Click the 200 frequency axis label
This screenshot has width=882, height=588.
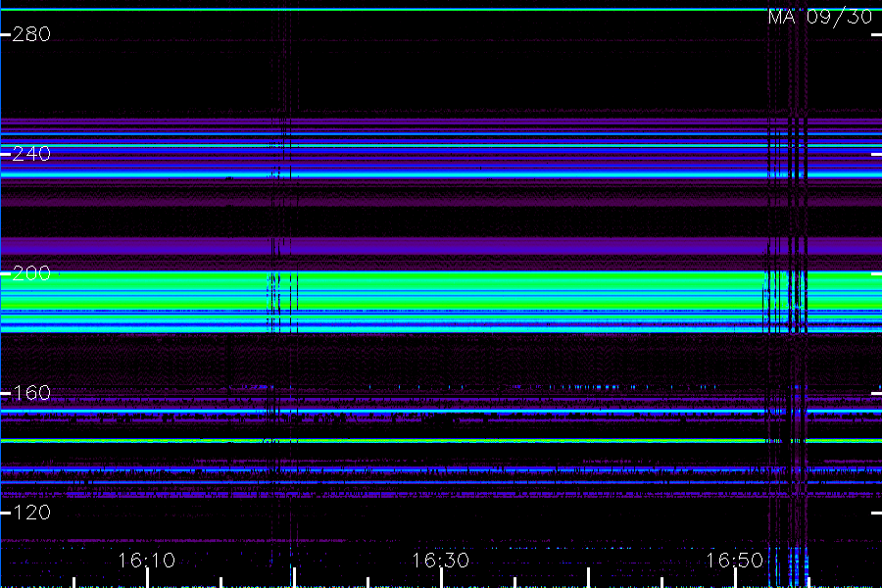coord(31,273)
